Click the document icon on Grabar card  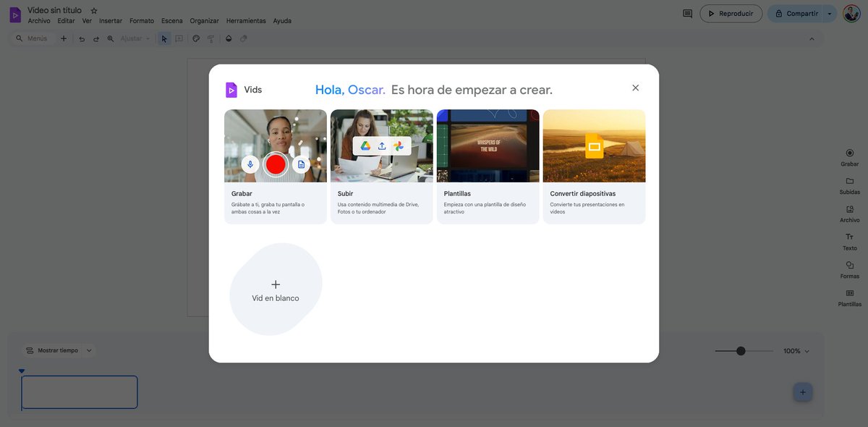(301, 164)
